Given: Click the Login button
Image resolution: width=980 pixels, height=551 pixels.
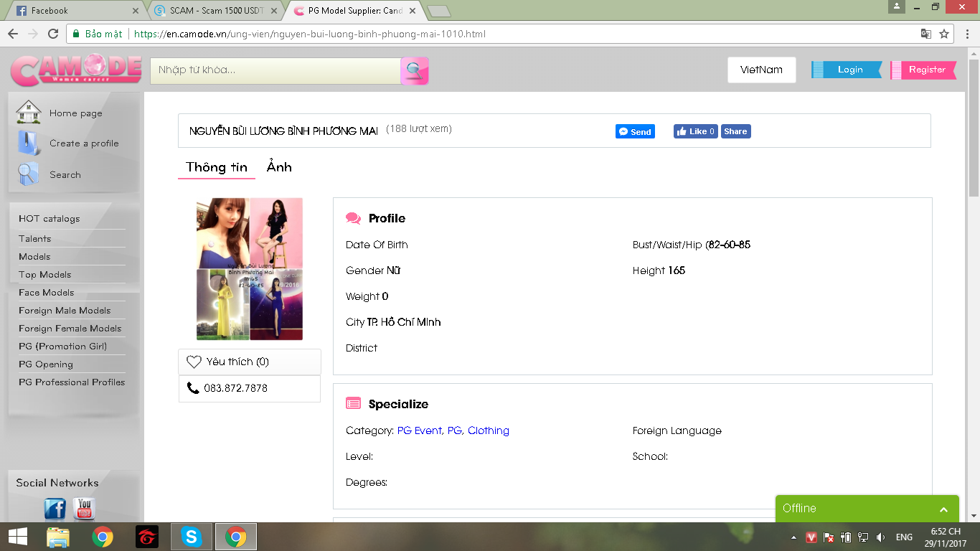Looking at the screenshot, I should click(847, 70).
